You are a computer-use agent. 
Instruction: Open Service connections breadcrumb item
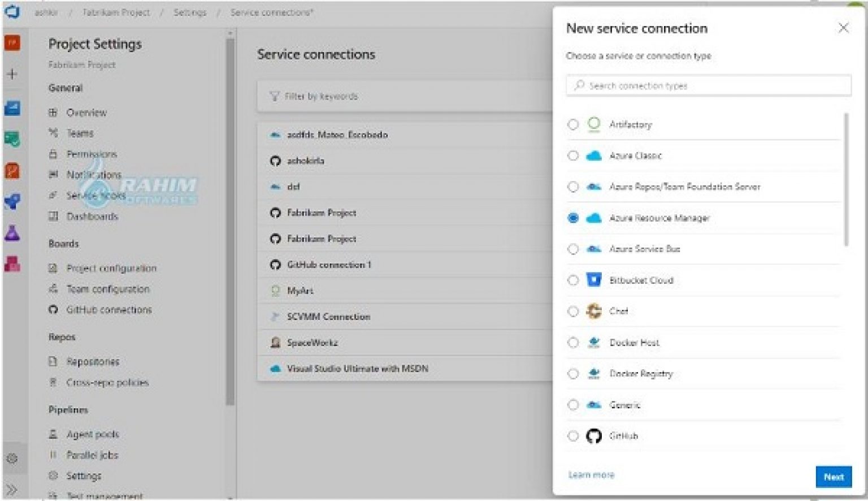(x=272, y=12)
